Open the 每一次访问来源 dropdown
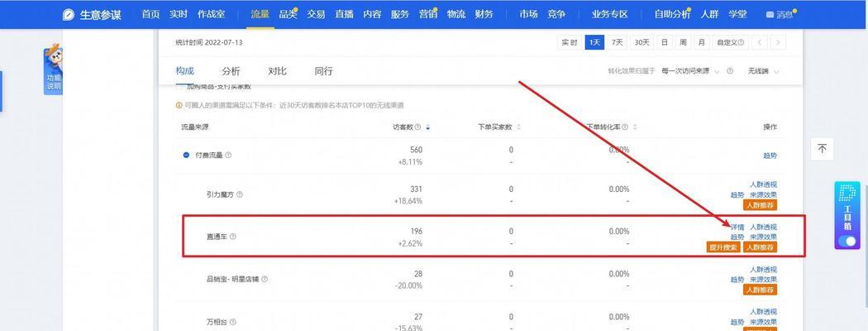This screenshot has width=868, height=331. (691, 71)
